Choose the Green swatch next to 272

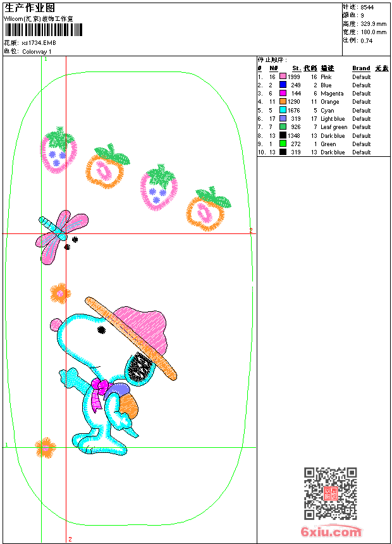pyautogui.click(x=283, y=144)
